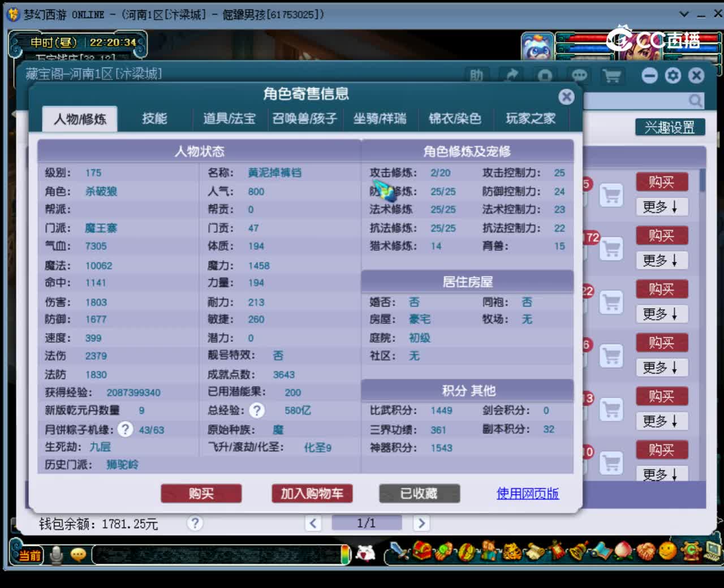The height and width of the screenshot is (588, 724).
Task: Click the share arrow icon in header
Action: pyautogui.click(x=511, y=76)
